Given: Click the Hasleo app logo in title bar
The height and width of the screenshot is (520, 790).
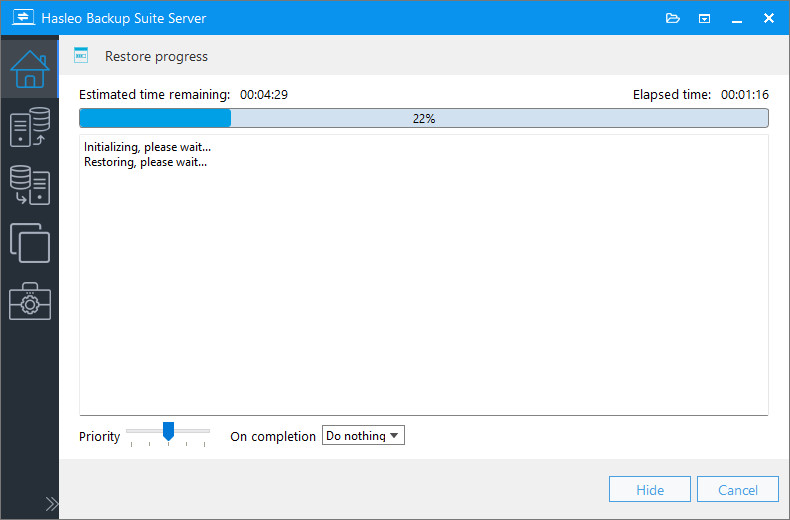Looking at the screenshot, I should click(x=21, y=18).
